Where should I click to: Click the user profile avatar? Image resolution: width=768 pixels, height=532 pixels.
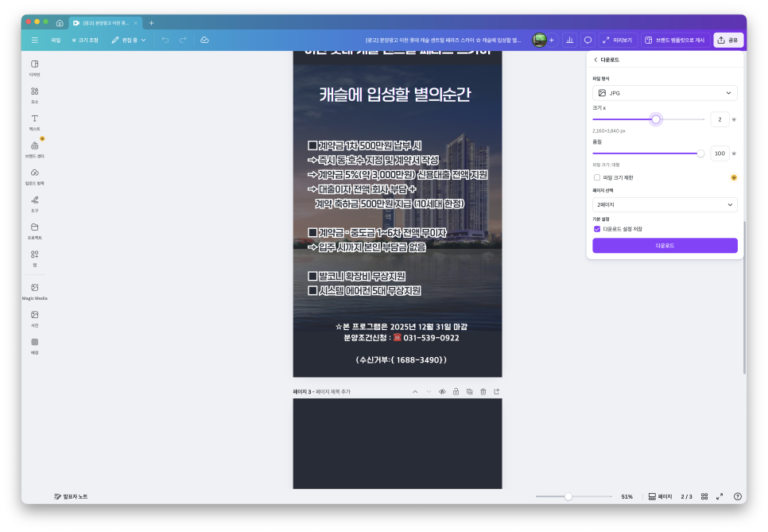[x=539, y=41]
